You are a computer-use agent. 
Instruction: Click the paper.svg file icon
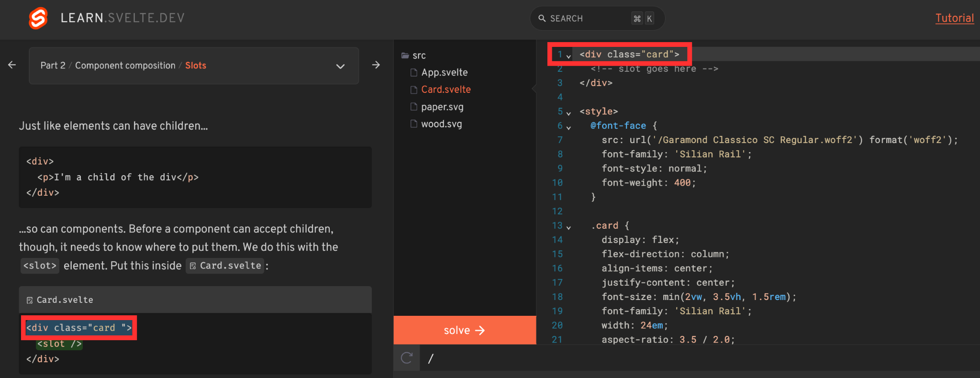point(414,107)
